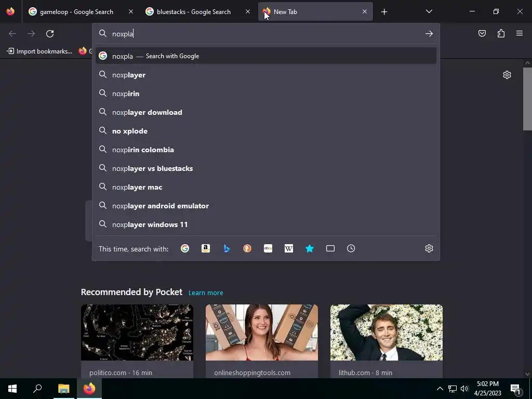Pick 'noxplayer download' suggestion
Image resolution: width=532 pixels, height=399 pixels.
click(x=266, y=112)
